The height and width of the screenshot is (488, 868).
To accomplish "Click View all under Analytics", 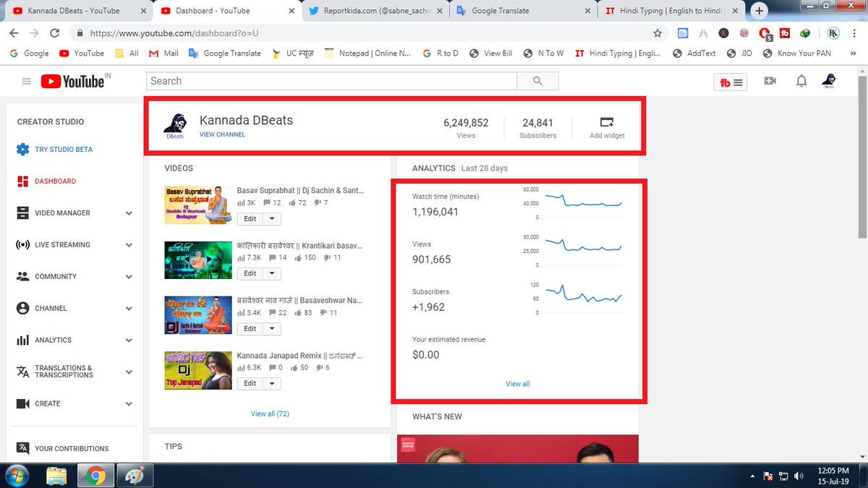I will (x=518, y=384).
